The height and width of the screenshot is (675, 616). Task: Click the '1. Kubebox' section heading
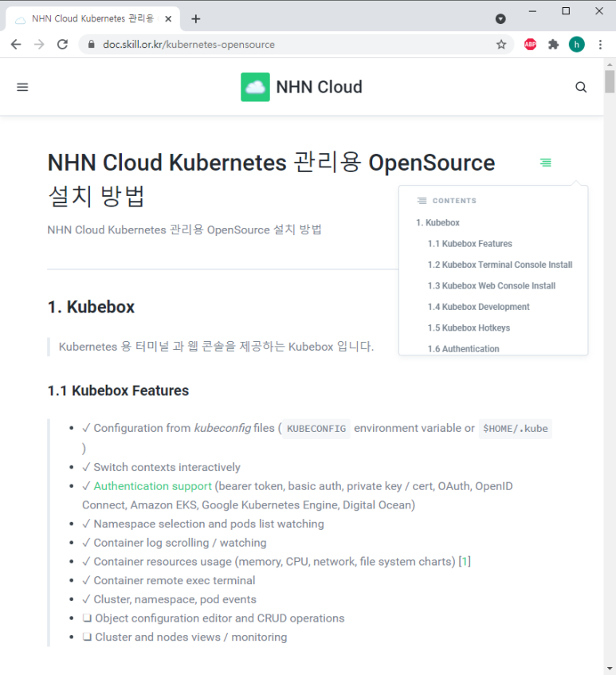(92, 307)
